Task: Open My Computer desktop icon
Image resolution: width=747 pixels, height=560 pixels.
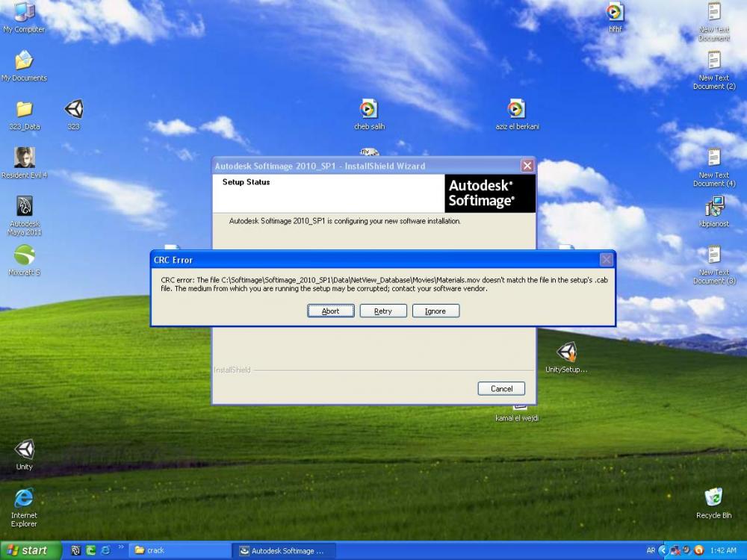Action: click(x=24, y=17)
